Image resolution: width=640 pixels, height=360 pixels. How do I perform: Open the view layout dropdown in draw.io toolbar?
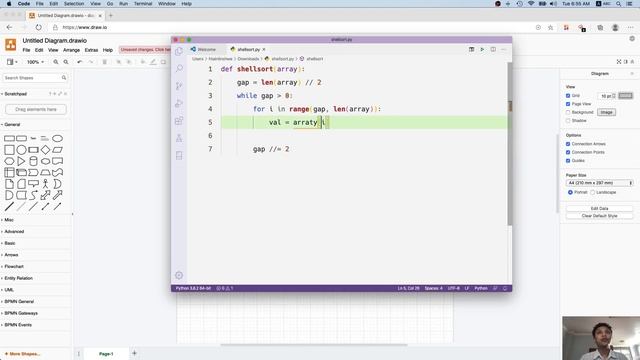coord(11,62)
